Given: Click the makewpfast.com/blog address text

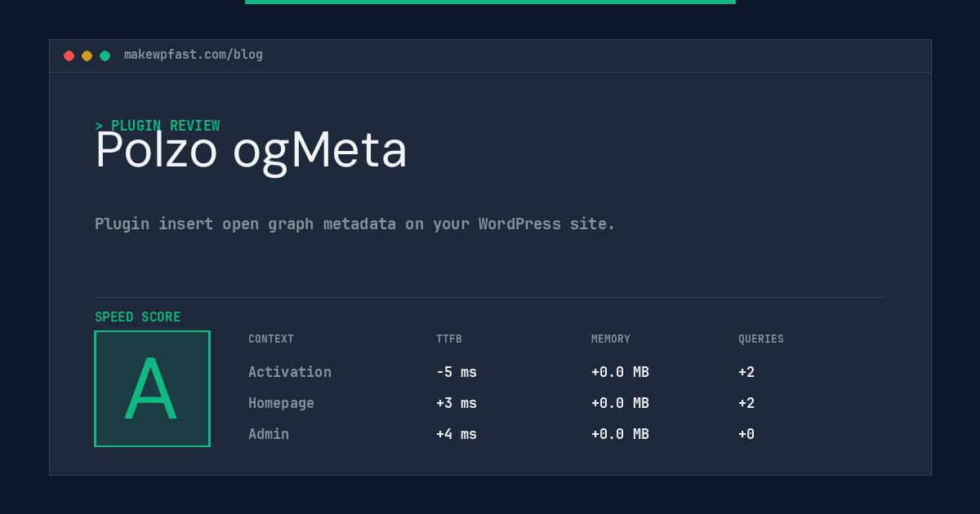Looking at the screenshot, I should pyautogui.click(x=194, y=55).
